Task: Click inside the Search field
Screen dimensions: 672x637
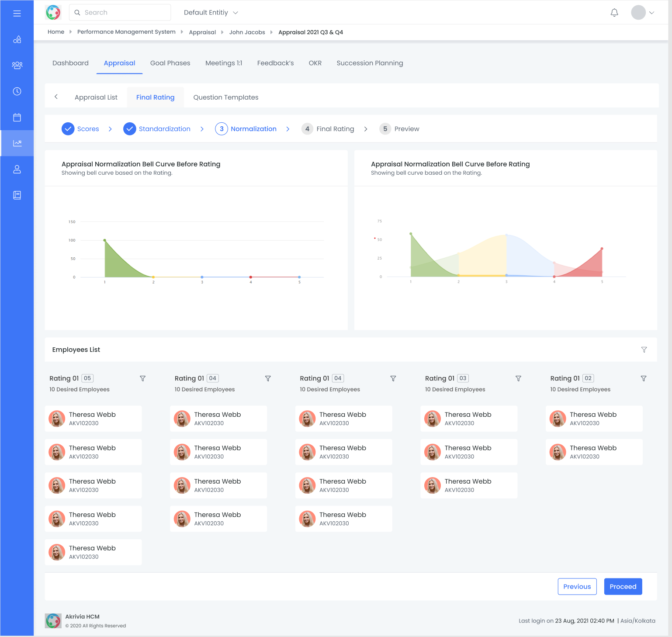Action: (x=120, y=12)
